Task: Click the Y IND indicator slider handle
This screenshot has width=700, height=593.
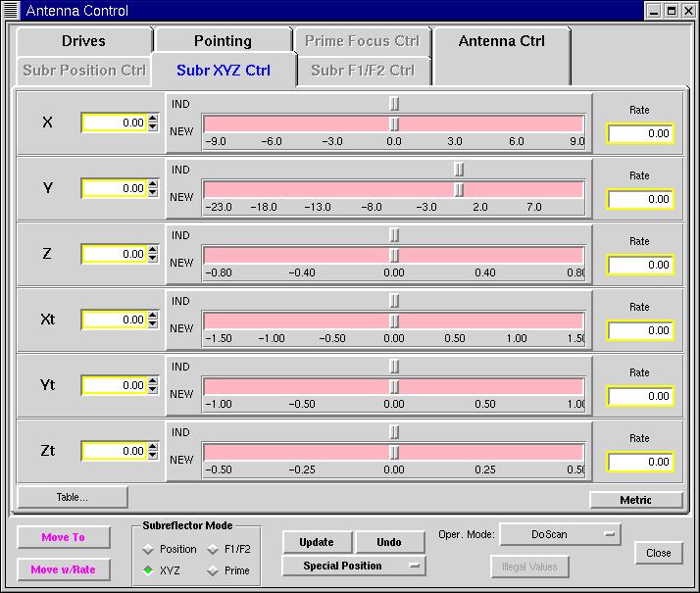Action: coord(459,170)
